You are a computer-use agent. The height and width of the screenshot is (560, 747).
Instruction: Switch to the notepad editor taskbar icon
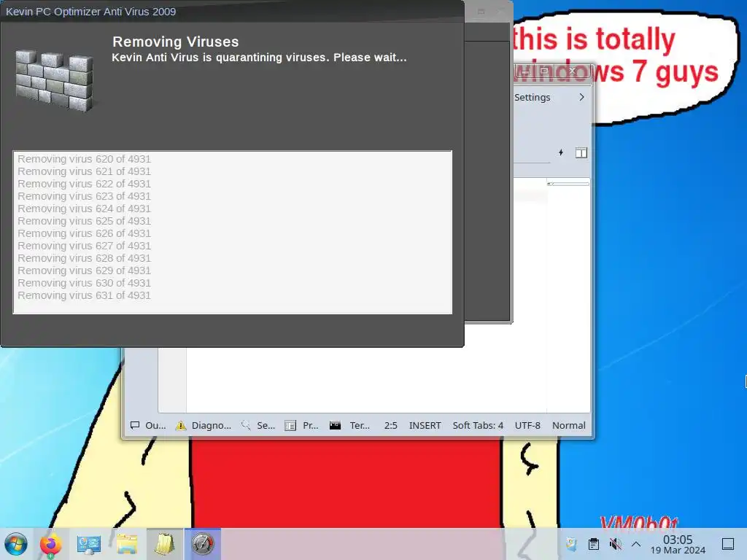(x=164, y=544)
